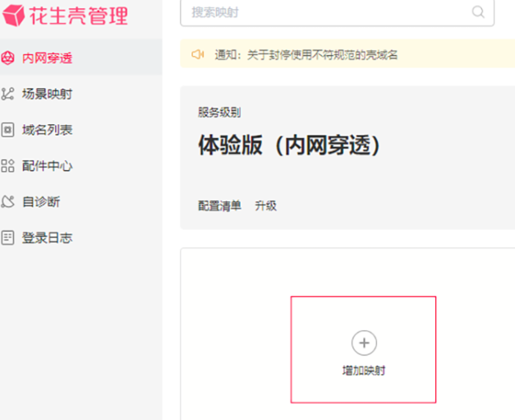Screen dimensions: 515x420
Task: Click the 升级 upgrade link
Action: 265,205
